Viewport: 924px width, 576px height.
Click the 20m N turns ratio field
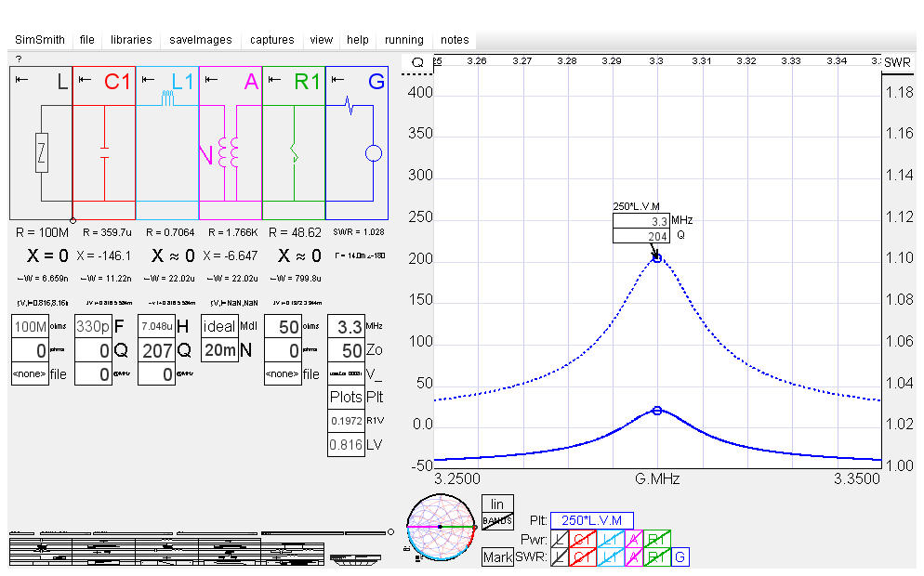tap(219, 350)
